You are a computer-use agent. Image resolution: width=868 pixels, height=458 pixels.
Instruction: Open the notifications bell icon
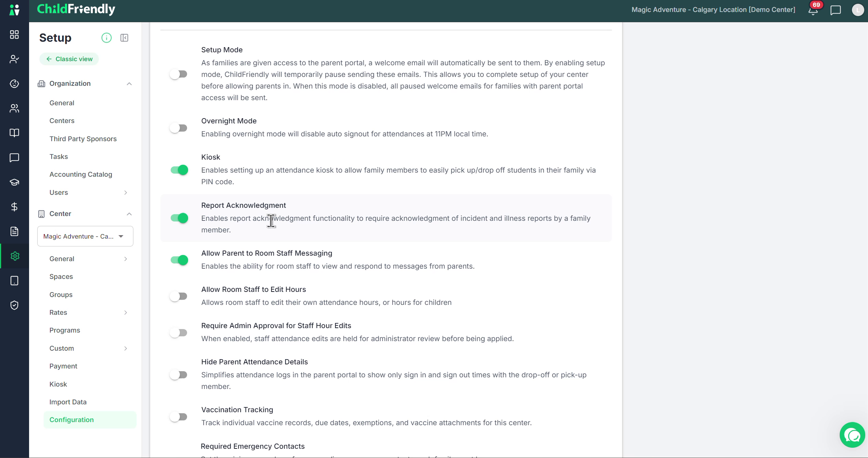[813, 10]
